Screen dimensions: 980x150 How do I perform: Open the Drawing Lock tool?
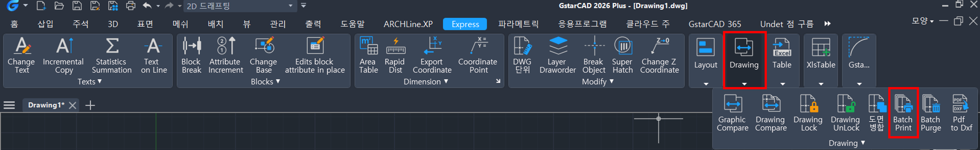click(x=808, y=112)
